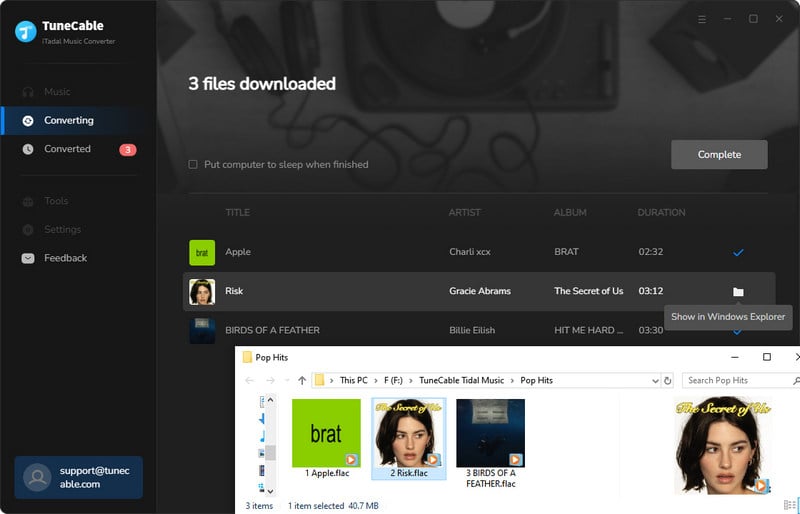Click the red Converted count badge
Viewport: 800px width, 514px height.
[128, 150]
